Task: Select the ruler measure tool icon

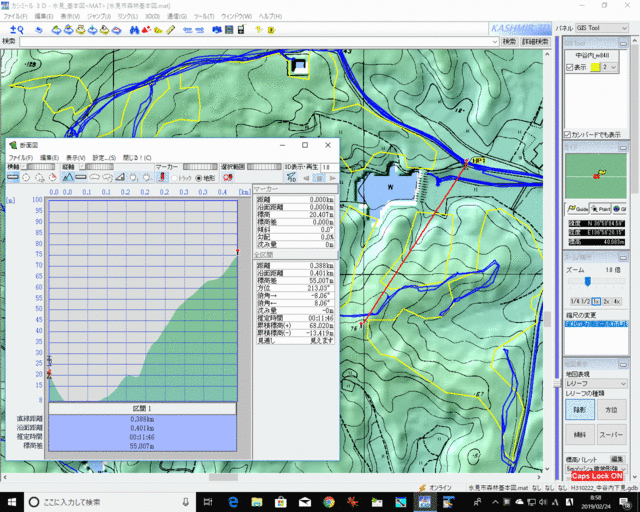Action: (x=171, y=30)
